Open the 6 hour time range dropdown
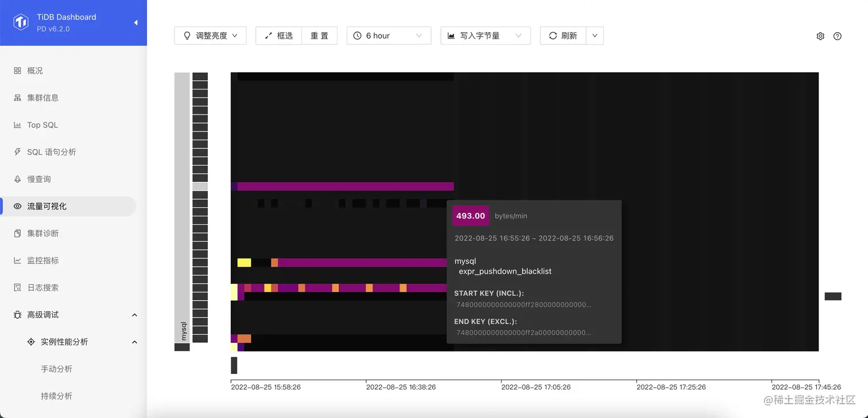This screenshot has height=418, width=868. click(389, 36)
